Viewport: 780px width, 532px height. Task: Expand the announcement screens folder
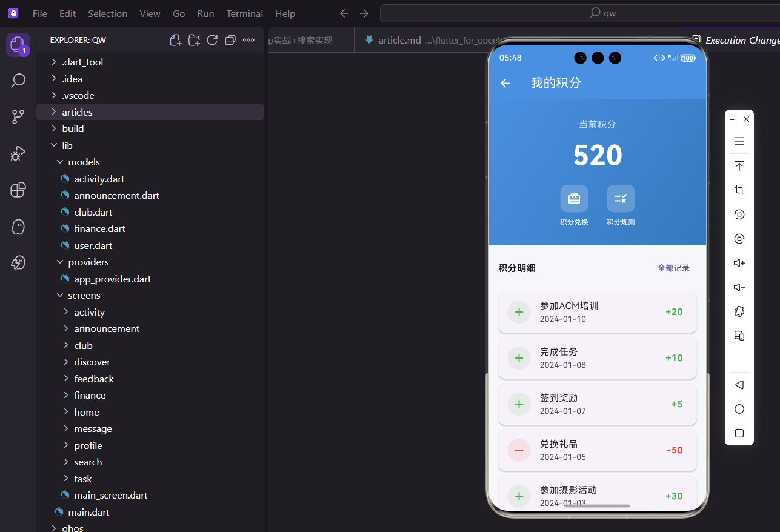(x=150, y=328)
